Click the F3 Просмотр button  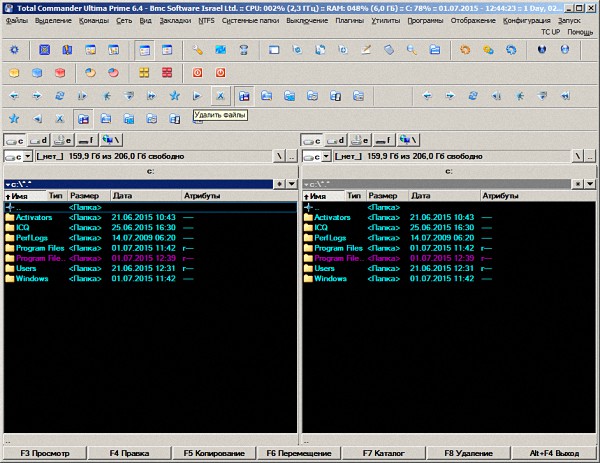tap(41, 454)
